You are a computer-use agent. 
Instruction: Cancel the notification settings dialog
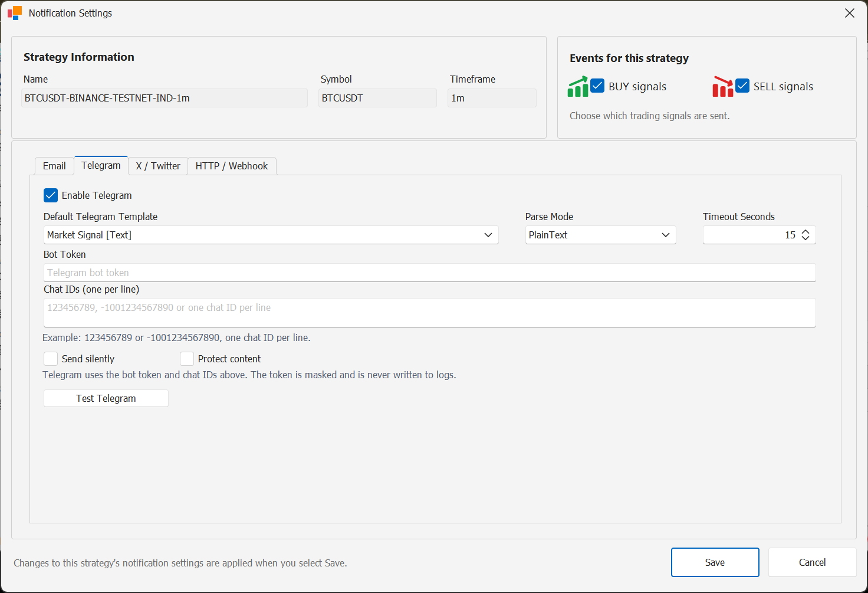pos(812,562)
